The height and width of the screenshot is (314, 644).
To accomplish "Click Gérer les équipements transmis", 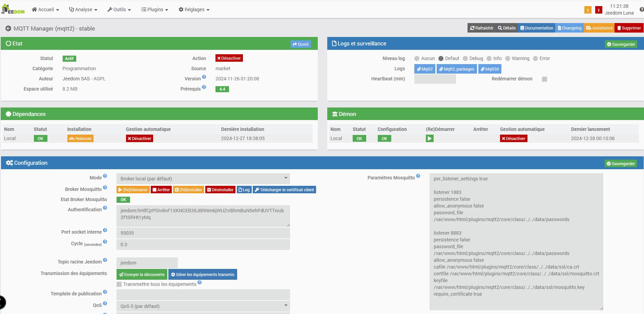I will coord(203,274).
